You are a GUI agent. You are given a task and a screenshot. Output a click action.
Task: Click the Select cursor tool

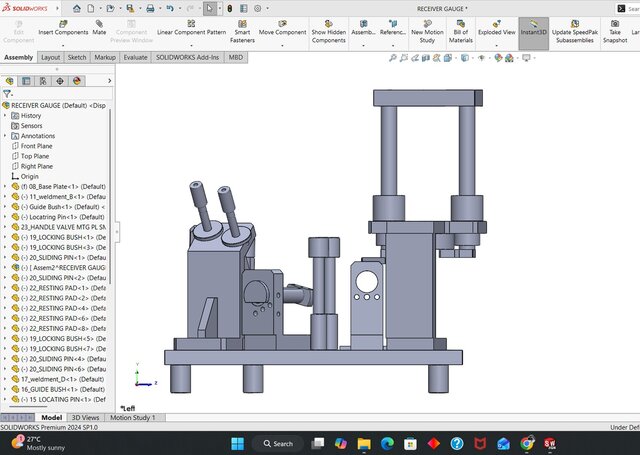pyautogui.click(x=209, y=8)
